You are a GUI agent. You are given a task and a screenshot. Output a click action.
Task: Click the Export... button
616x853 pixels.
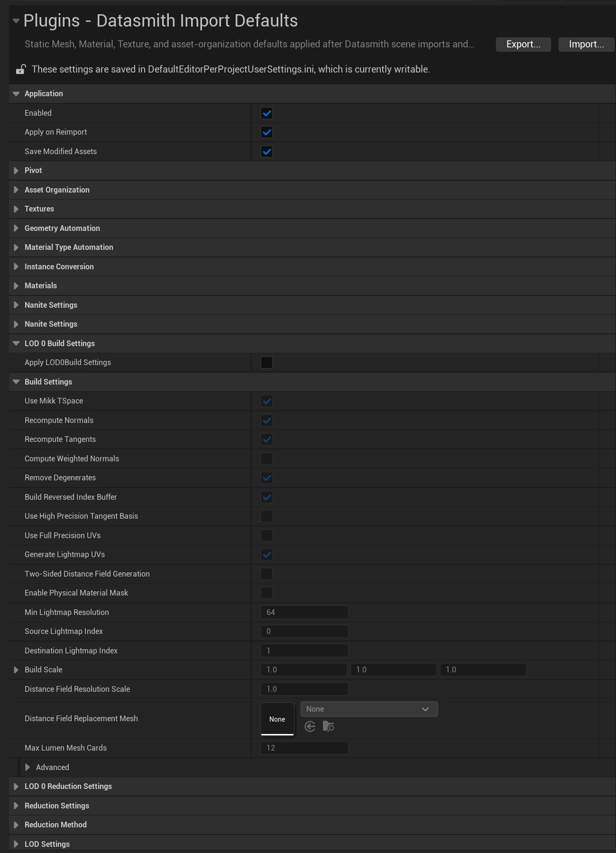(523, 44)
